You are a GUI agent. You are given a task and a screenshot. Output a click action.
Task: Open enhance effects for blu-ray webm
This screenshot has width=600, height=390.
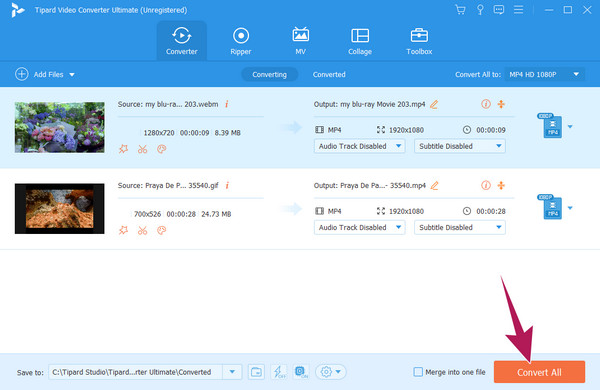coord(123,149)
